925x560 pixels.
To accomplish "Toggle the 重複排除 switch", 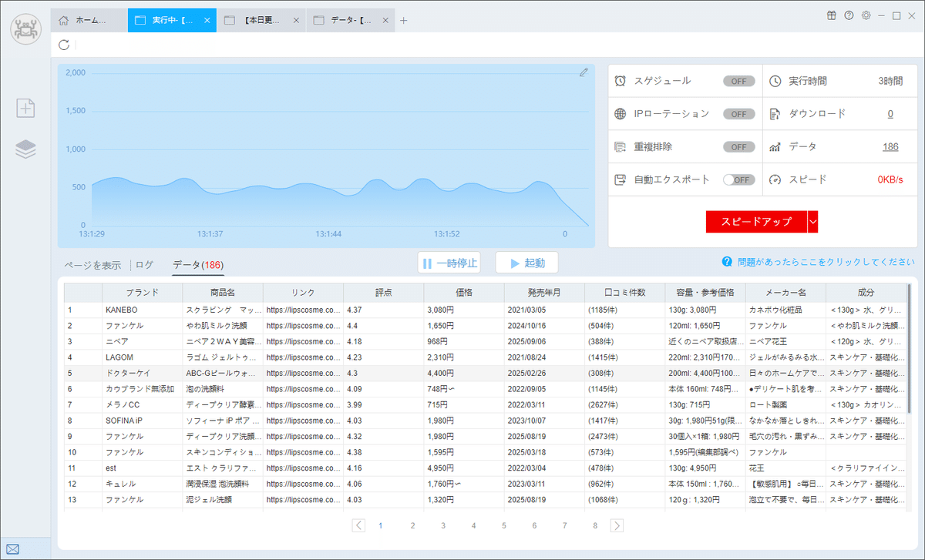I will coord(738,146).
